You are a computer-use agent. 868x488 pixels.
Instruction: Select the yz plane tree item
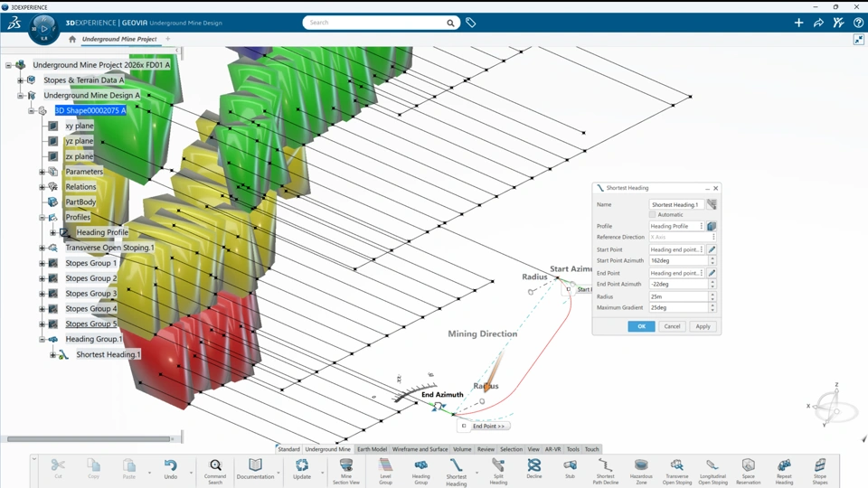tap(80, 141)
